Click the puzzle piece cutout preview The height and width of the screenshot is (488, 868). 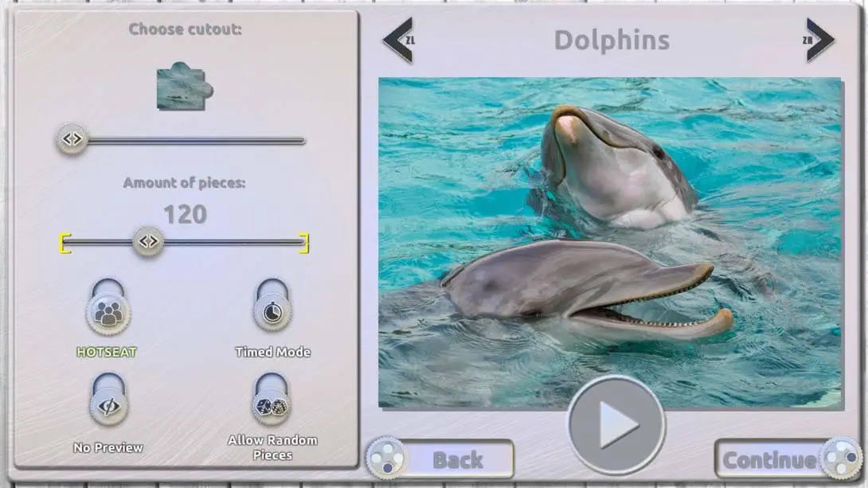182,88
